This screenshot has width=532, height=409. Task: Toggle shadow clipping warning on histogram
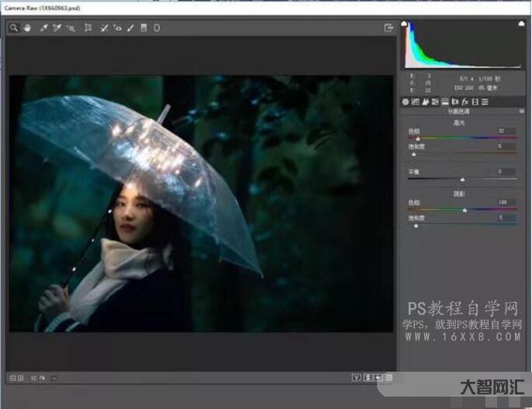pyautogui.click(x=404, y=23)
